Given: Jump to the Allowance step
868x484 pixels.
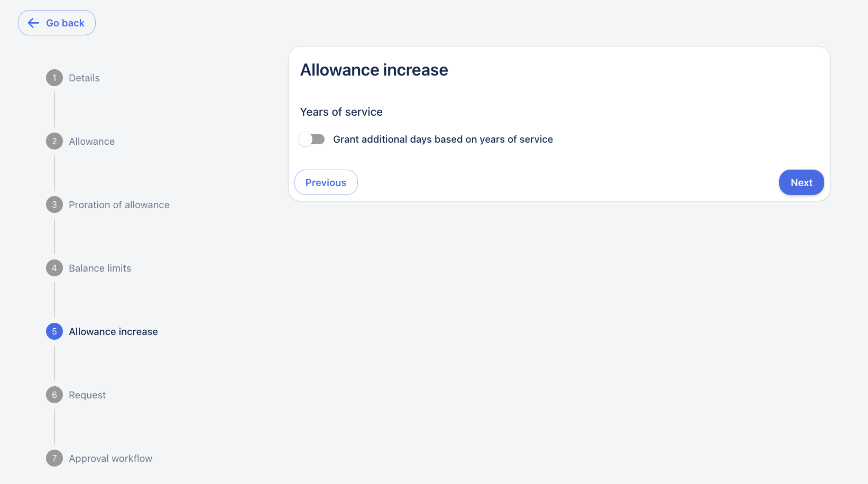Looking at the screenshot, I should pyautogui.click(x=91, y=141).
